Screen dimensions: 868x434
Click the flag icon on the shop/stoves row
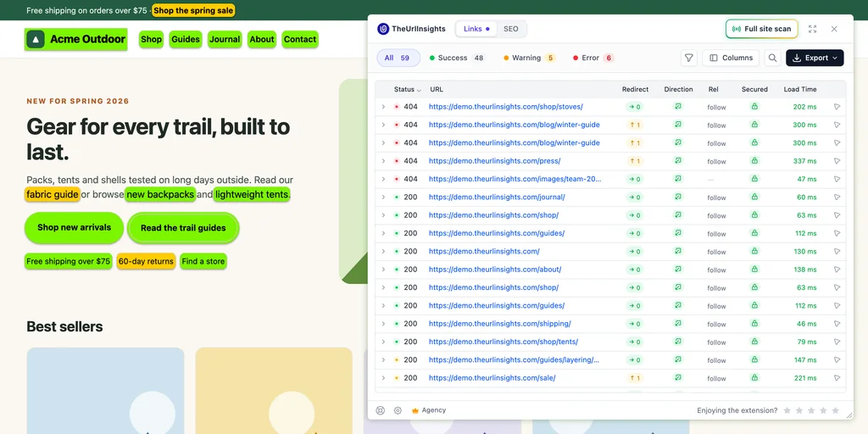(837, 107)
